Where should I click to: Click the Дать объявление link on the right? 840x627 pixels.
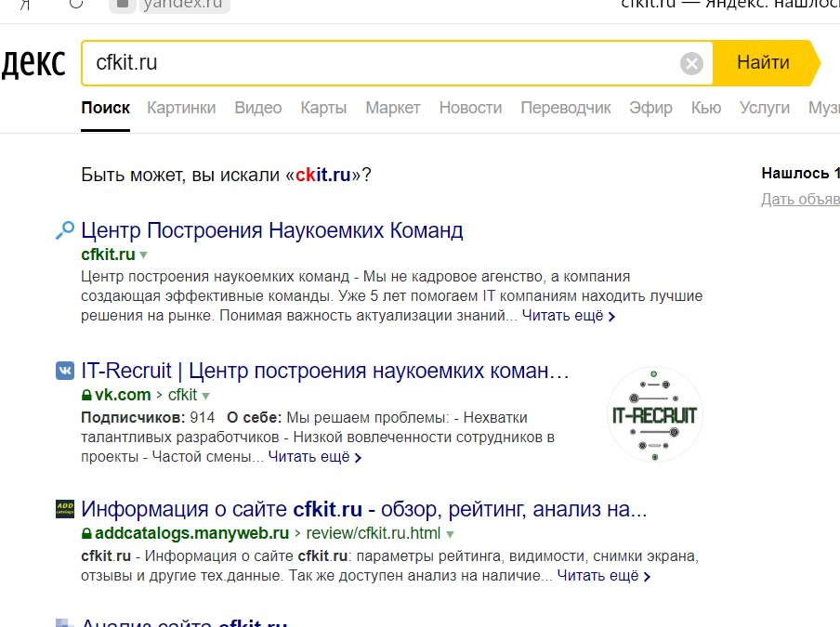800,199
